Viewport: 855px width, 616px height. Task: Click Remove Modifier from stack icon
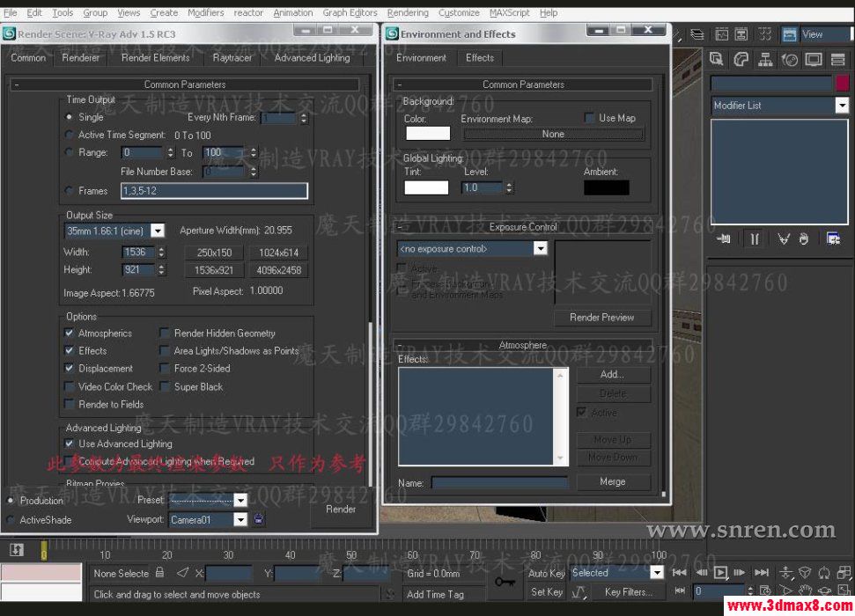coord(803,238)
